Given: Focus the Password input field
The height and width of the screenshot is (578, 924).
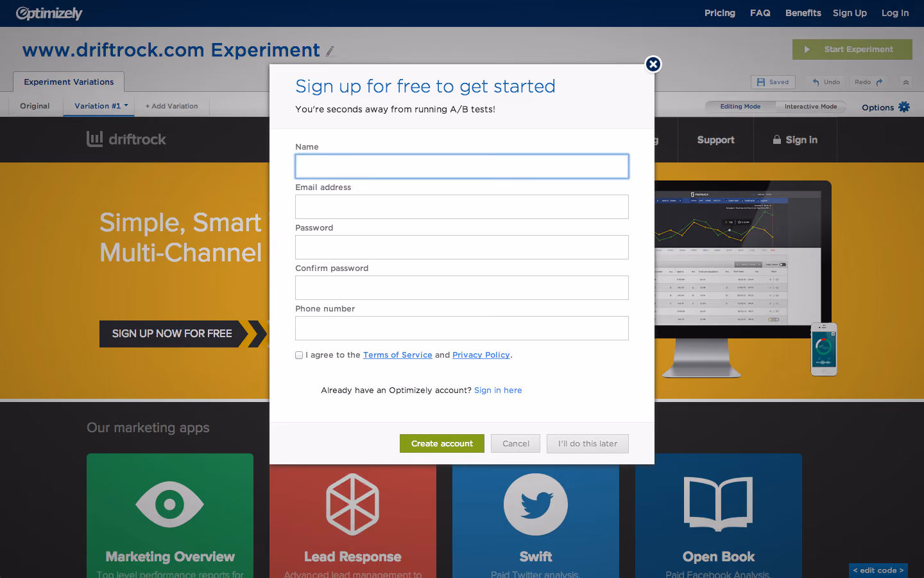Looking at the screenshot, I should (x=462, y=247).
